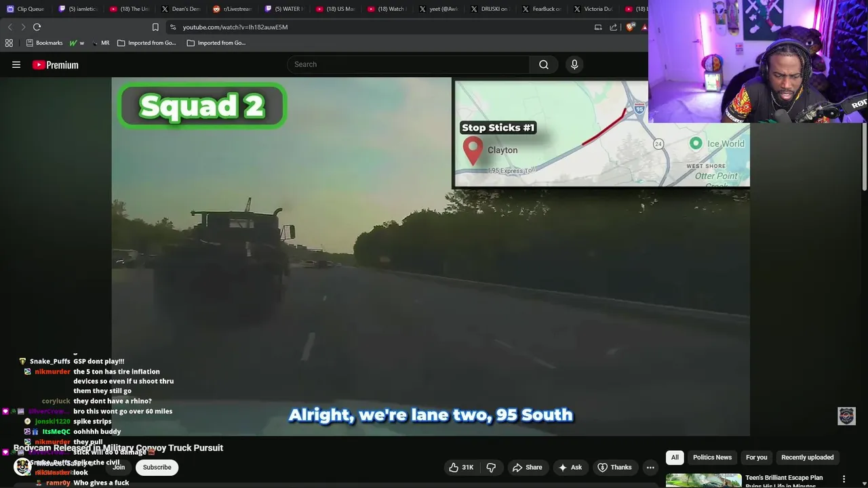Select the 'Recently uploaded' chip
The image size is (868, 488).
click(x=808, y=457)
